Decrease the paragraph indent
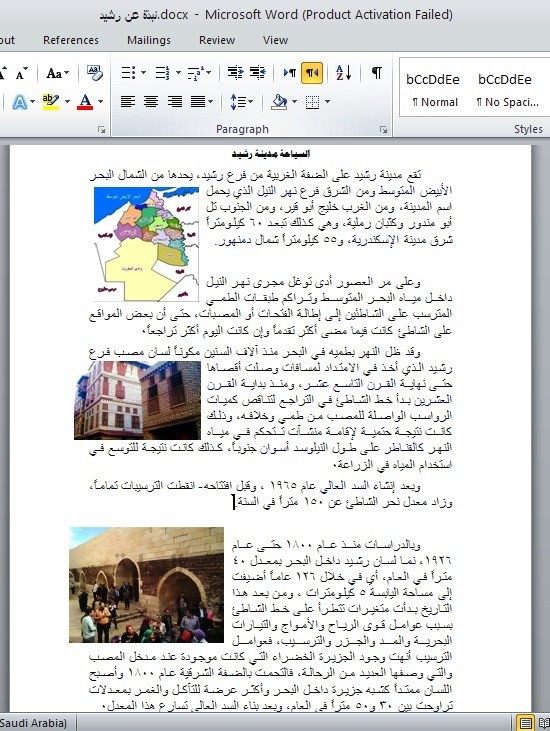Screen dimensions: 550x731 coord(235,73)
